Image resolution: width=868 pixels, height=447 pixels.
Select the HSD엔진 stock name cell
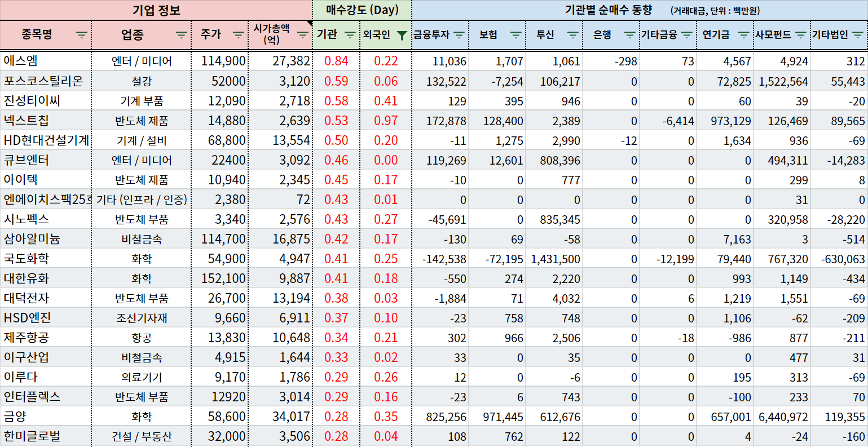(x=46, y=317)
